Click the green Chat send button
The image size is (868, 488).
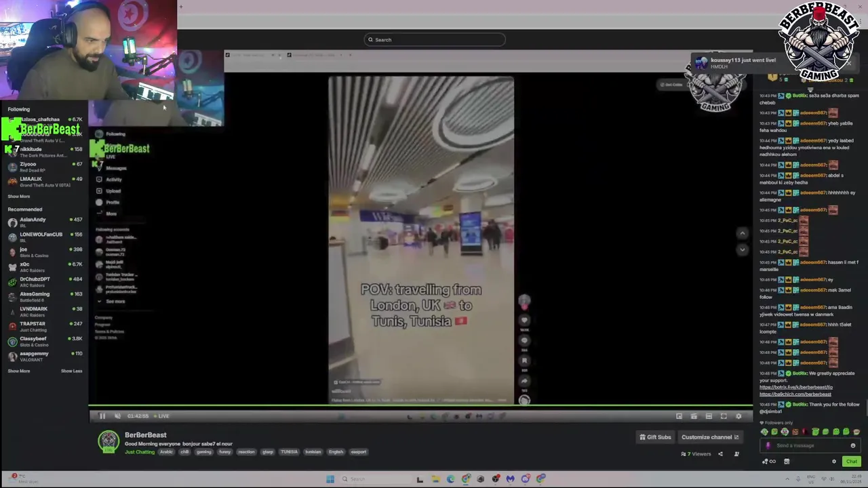coord(851,462)
